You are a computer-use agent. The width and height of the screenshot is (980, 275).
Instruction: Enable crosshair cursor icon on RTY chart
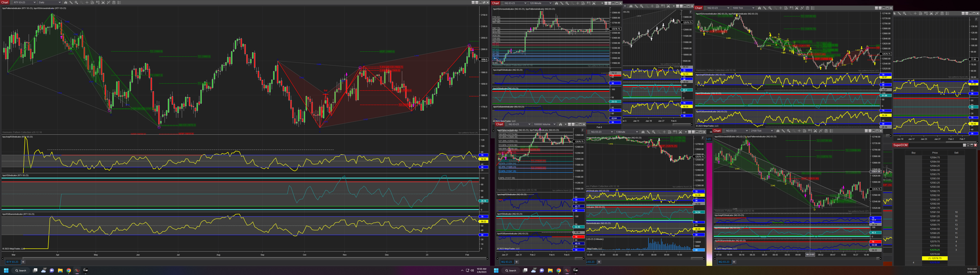pyautogui.click(x=87, y=2)
